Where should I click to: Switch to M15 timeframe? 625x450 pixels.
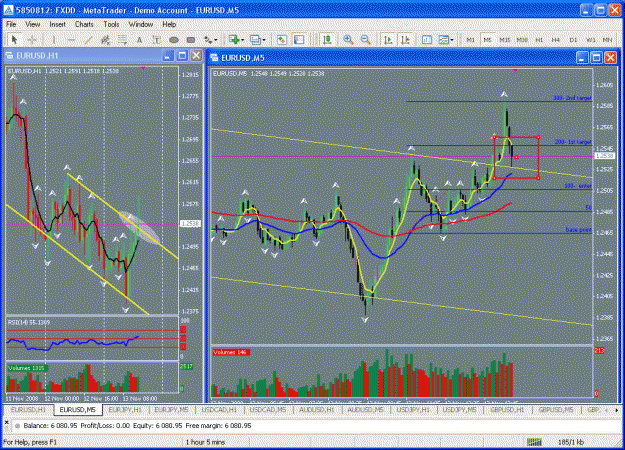(x=505, y=39)
